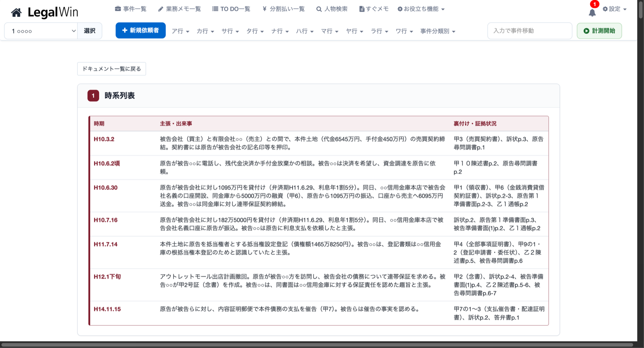Click the 時期 column header
Image resolution: width=644 pixels, height=348 pixels.
[x=99, y=124]
